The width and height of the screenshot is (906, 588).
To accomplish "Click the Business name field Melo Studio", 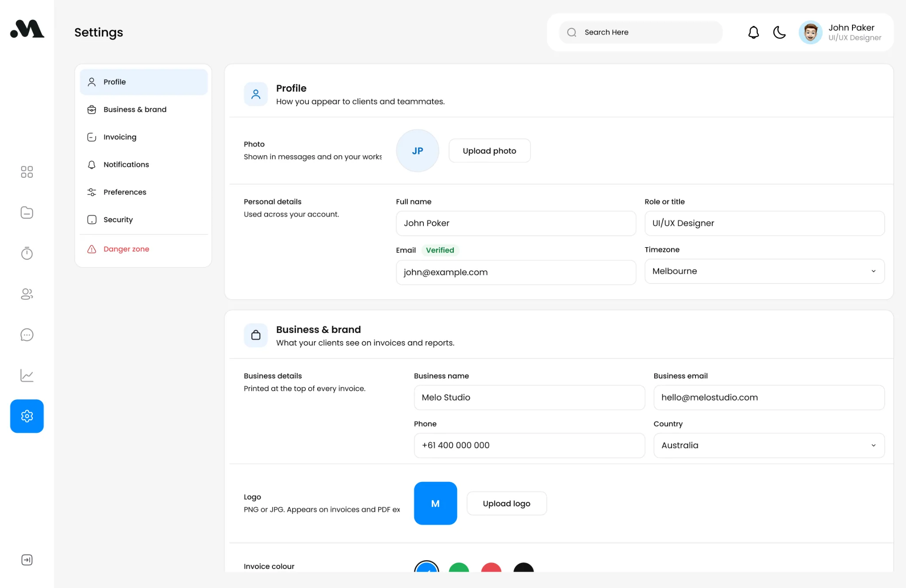I will (529, 397).
